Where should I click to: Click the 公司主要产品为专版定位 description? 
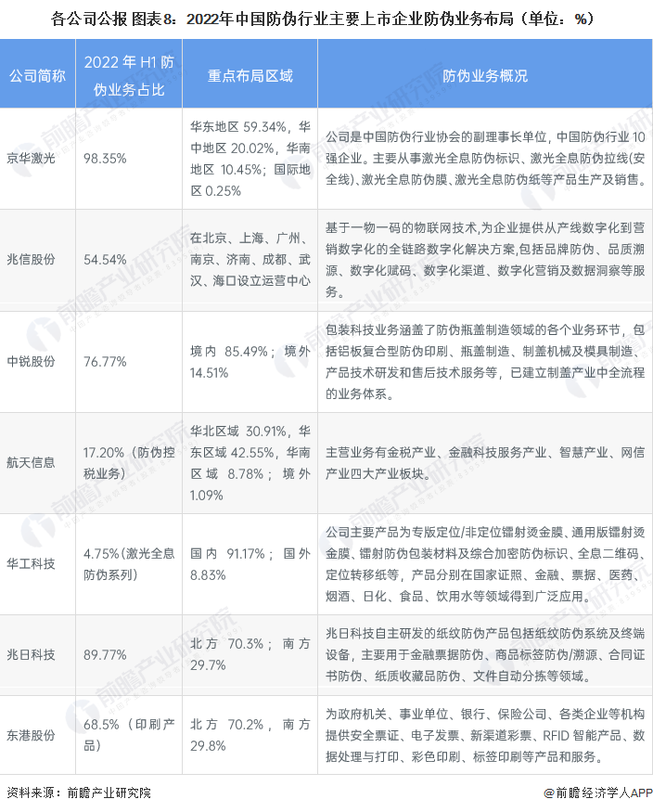coord(485,564)
